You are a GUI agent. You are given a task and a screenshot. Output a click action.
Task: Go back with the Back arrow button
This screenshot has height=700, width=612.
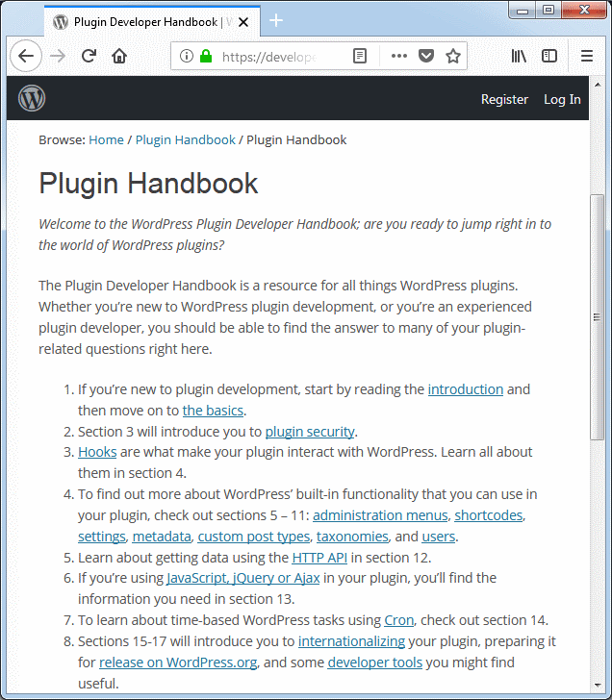[26, 56]
